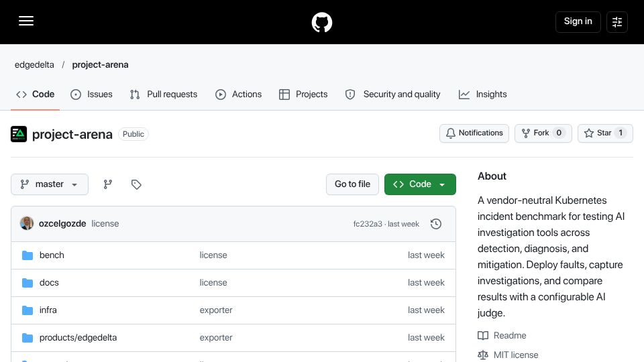
Task: Open 'exporter' commit message in products/edgedelta row
Action: pos(216,338)
